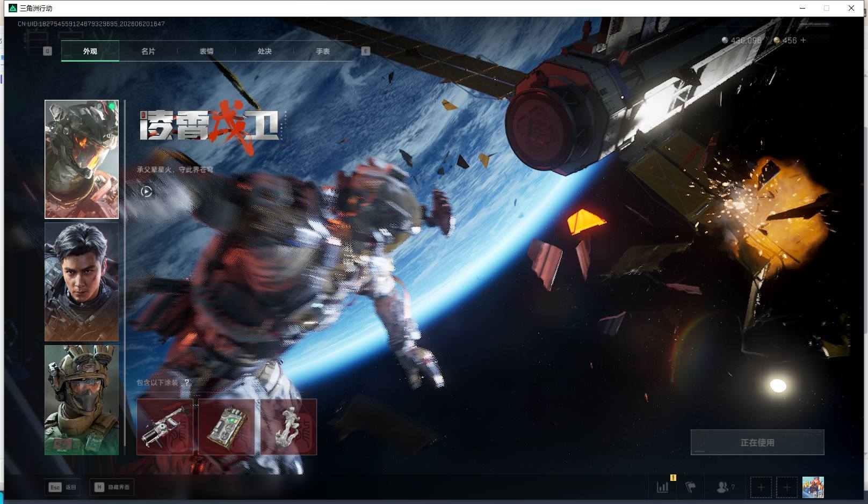Screen dimensions: 868x504
Task: Click the gold currency coin icon
Action: point(777,40)
